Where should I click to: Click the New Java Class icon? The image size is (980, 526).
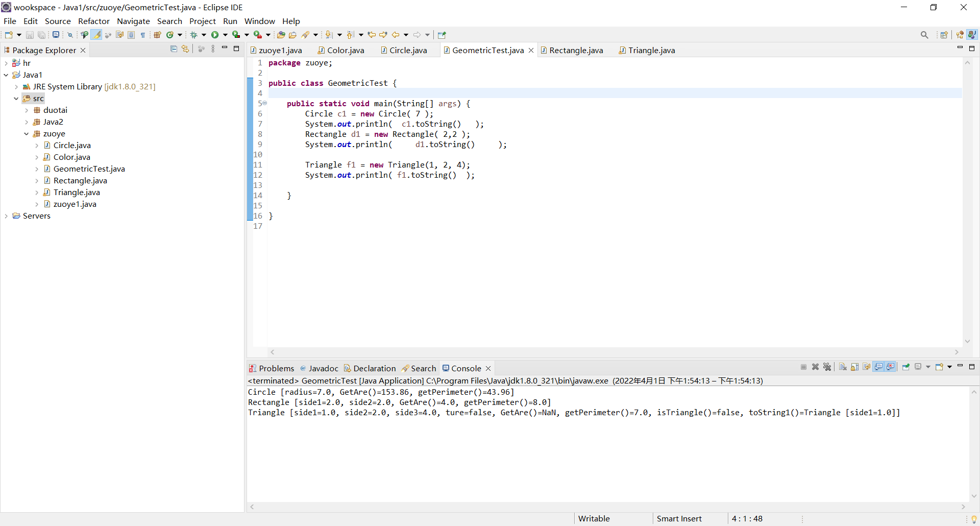click(x=170, y=35)
